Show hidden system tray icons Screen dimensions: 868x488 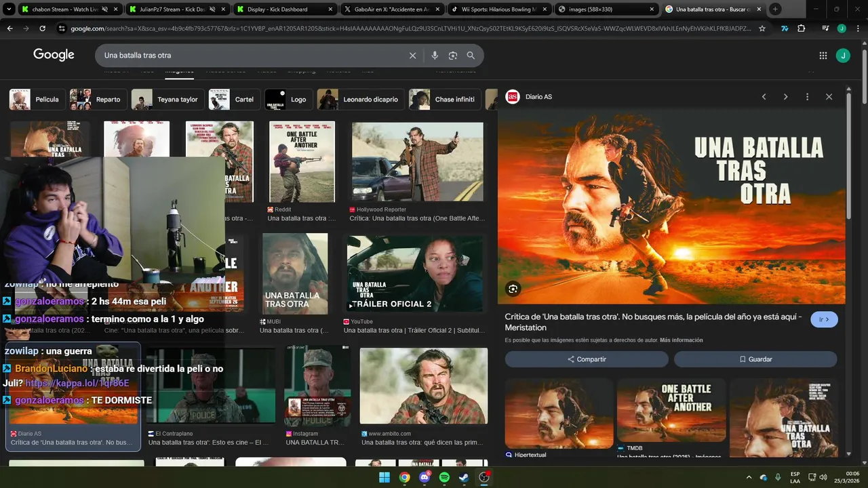coord(749,477)
